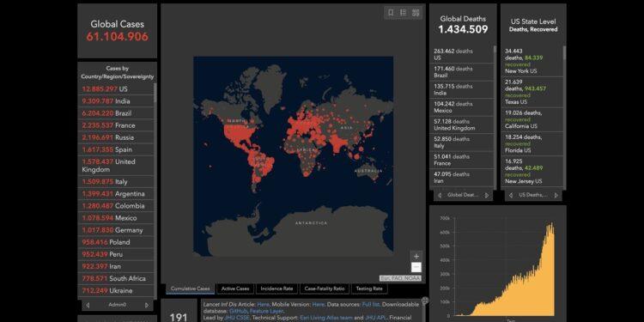Select 57.128 deaths United Kingdom entry
The height and width of the screenshot is (322, 644).
pos(462,125)
